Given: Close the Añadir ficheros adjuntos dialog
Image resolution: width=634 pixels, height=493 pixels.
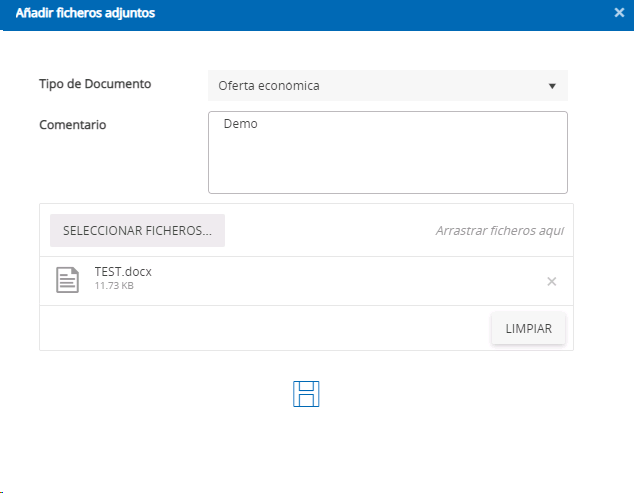Looking at the screenshot, I should [619, 13].
